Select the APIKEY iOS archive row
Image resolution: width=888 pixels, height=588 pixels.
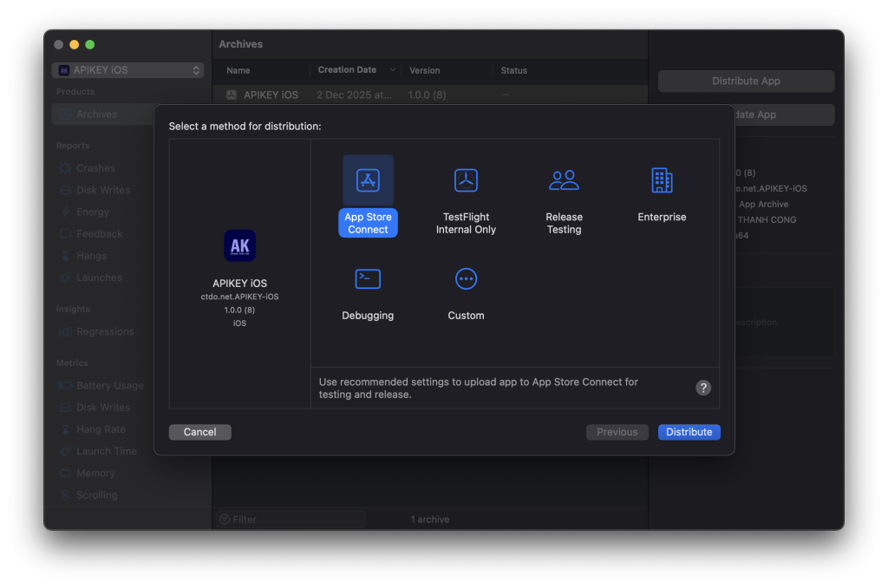[271, 95]
